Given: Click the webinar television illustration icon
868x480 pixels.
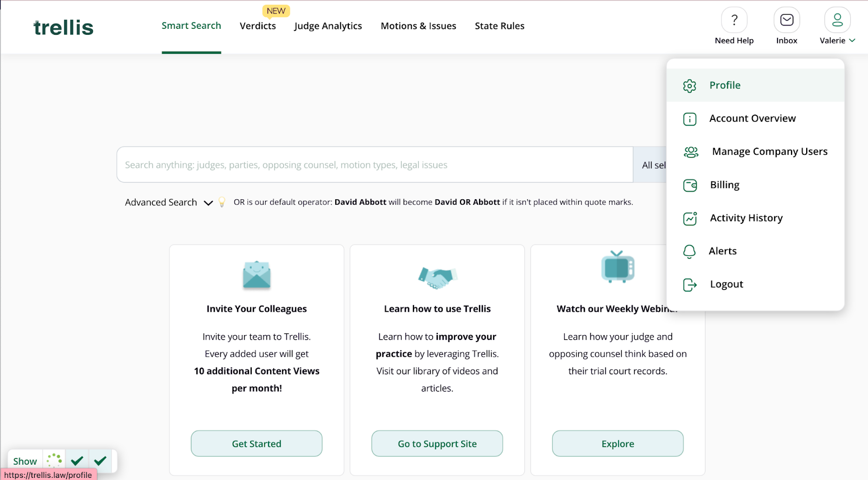Looking at the screenshot, I should (x=617, y=267).
